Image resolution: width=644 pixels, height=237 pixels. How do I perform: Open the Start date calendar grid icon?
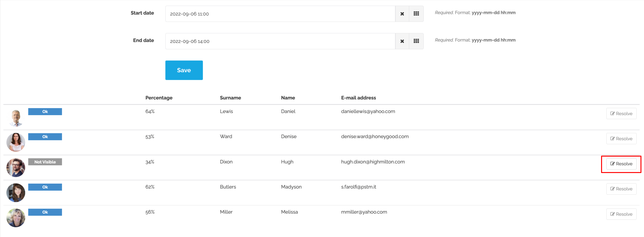(x=416, y=14)
